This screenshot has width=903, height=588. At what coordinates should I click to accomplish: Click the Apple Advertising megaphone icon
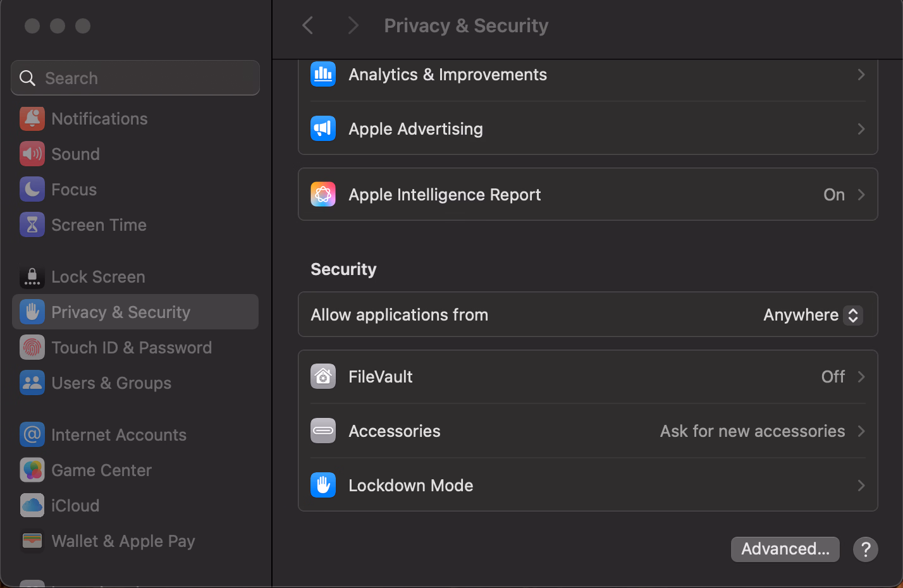tap(323, 129)
